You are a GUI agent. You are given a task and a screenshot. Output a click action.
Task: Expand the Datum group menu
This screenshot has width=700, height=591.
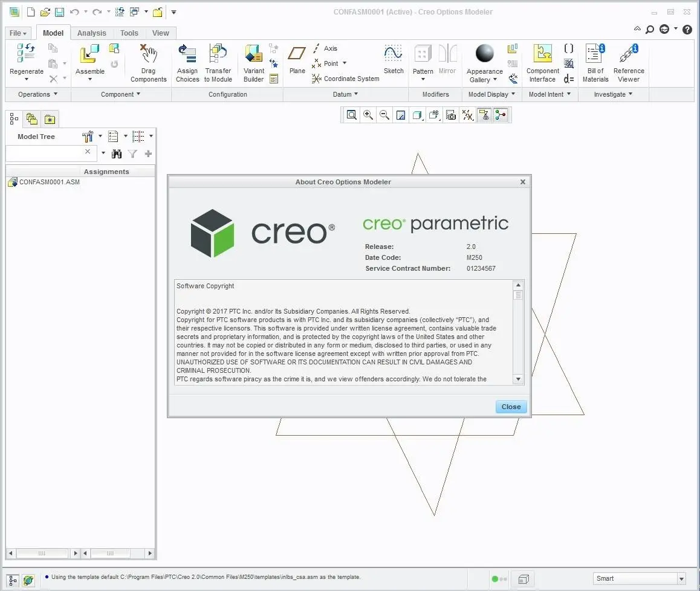point(346,94)
